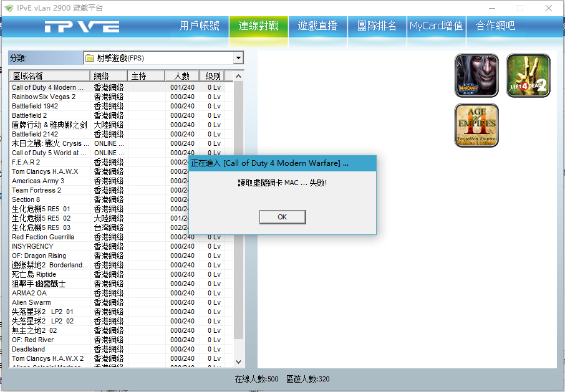The width and height of the screenshot is (565, 392).
Task: Select the Battlefield 2 row
Action: pyautogui.click(x=121, y=115)
